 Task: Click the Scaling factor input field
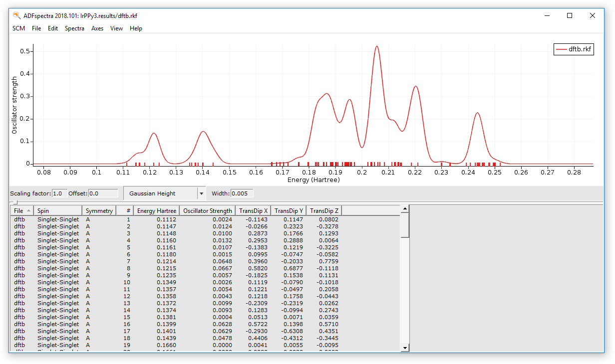click(x=59, y=193)
